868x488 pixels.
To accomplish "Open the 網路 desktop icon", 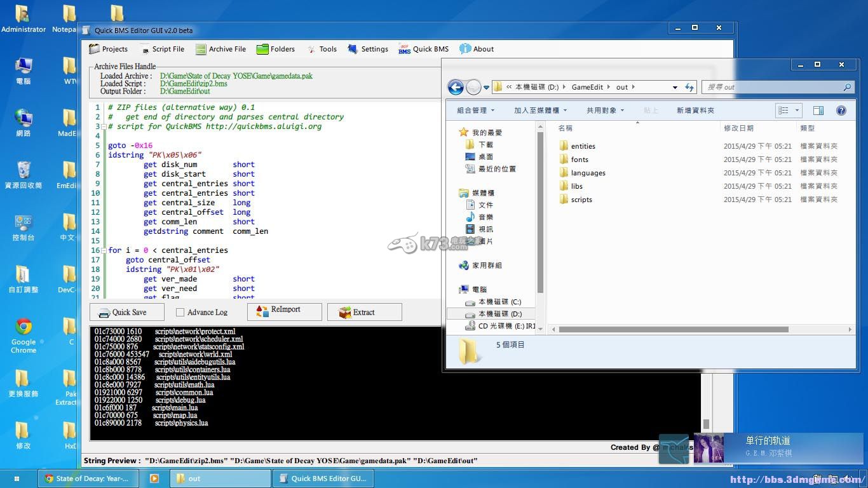I will pos(24,123).
